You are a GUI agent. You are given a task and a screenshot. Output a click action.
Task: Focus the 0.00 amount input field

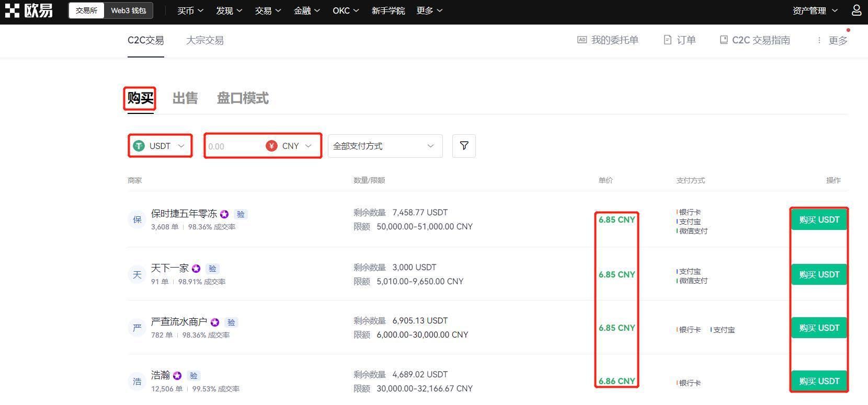click(234, 146)
